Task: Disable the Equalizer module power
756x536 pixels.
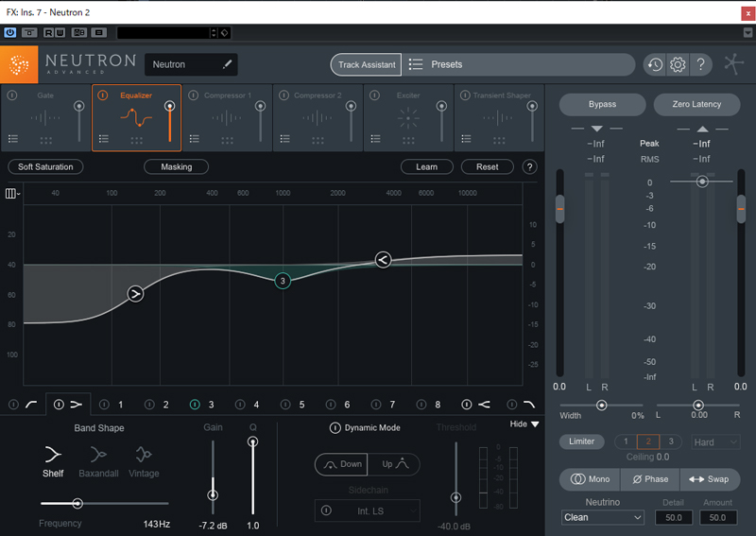Action: pyautogui.click(x=103, y=95)
